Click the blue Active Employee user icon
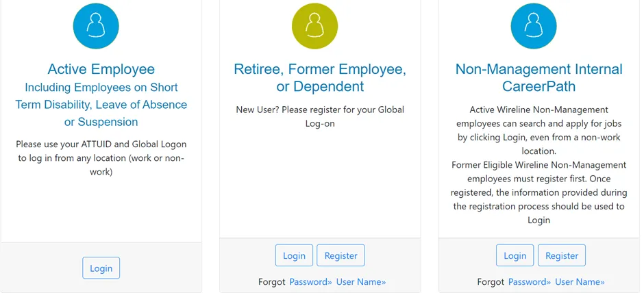The width and height of the screenshot is (644, 293). (96, 26)
